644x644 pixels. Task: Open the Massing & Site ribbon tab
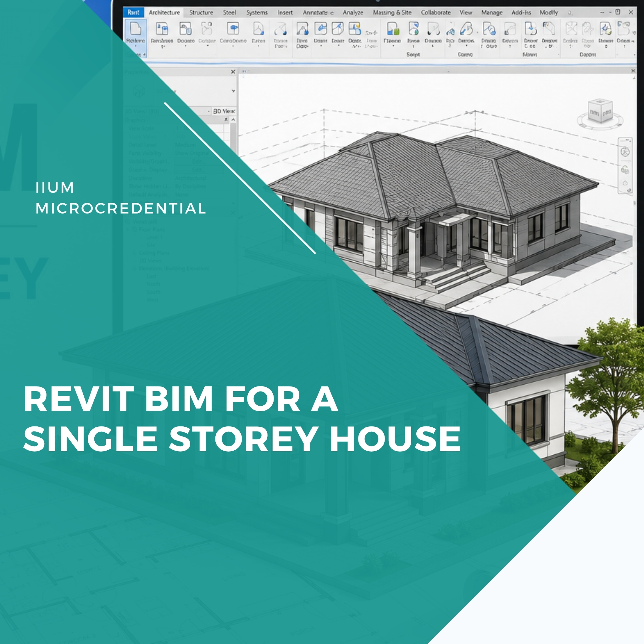click(392, 12)
